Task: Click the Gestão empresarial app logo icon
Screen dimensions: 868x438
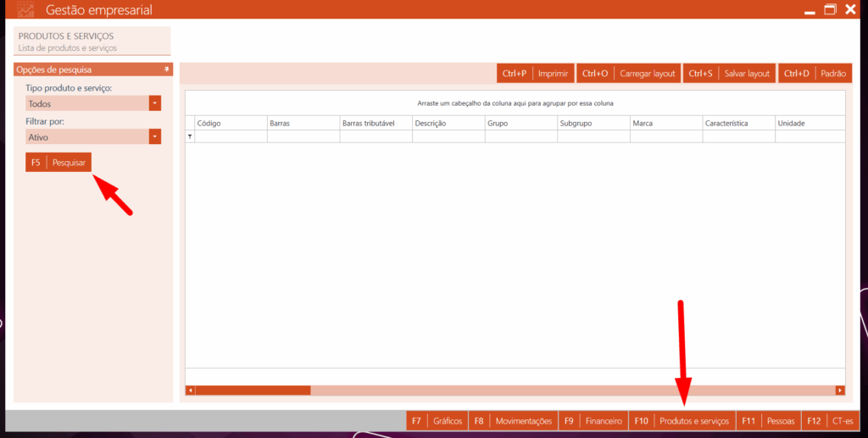Action: point(26,10)
